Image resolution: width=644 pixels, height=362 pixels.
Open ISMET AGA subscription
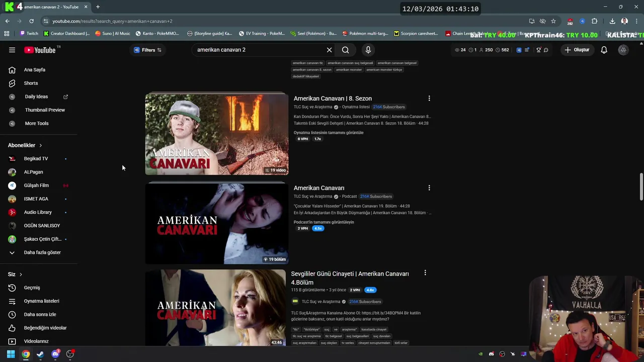pyautogui.click(x=38, y=199)
